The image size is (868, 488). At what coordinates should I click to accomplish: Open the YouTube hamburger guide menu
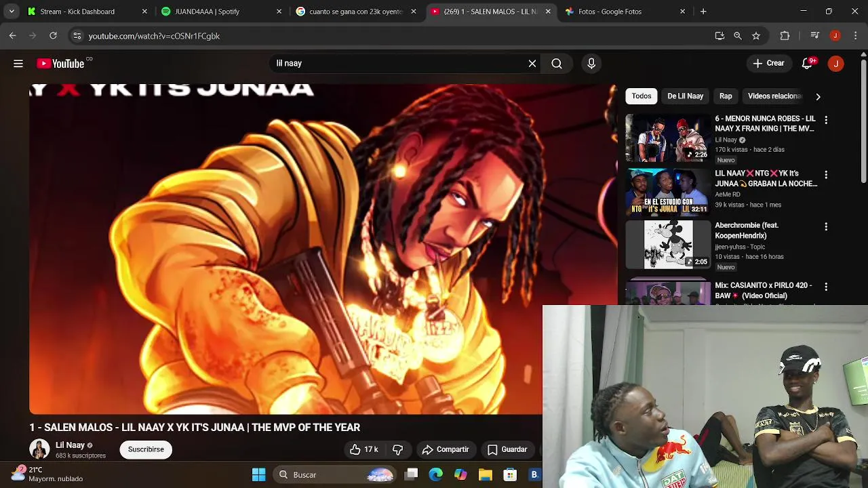tap(18, 63)
